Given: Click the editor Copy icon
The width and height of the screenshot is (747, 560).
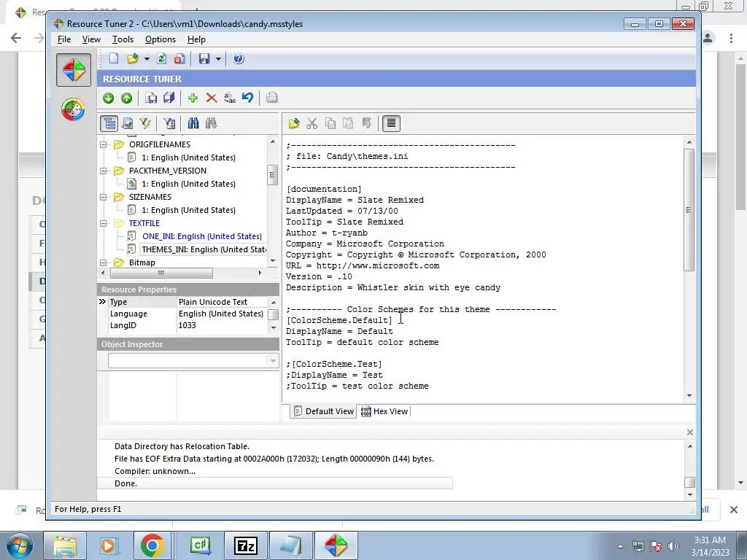Looking at the screenshot, I should (x=330, y=123).
